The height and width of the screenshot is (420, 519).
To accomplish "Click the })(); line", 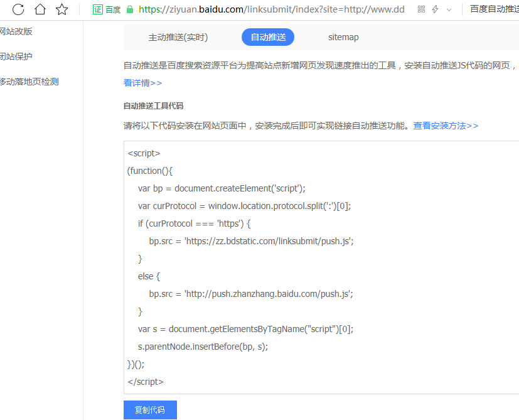I will point(136,364).
